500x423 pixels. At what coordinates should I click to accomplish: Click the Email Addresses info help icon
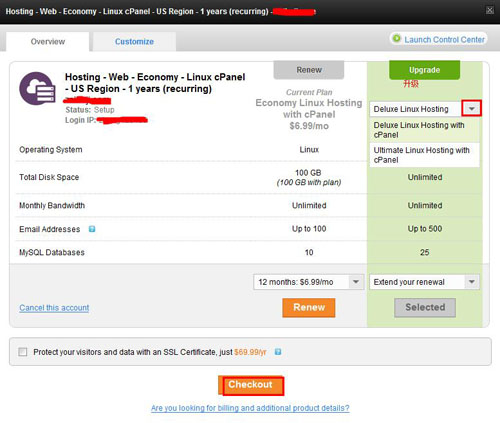point(92,229)
